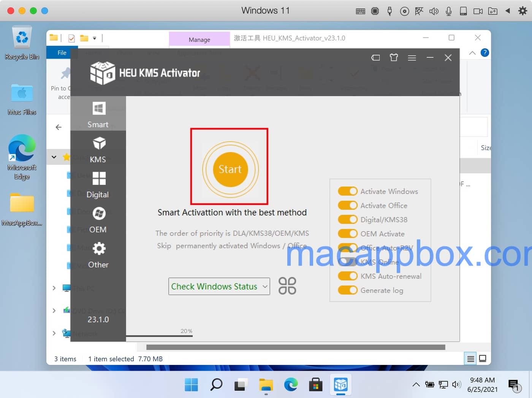This screenshot has height=398, width=532.
Task: Expand the This PC tree node
Action: [54, 288]
